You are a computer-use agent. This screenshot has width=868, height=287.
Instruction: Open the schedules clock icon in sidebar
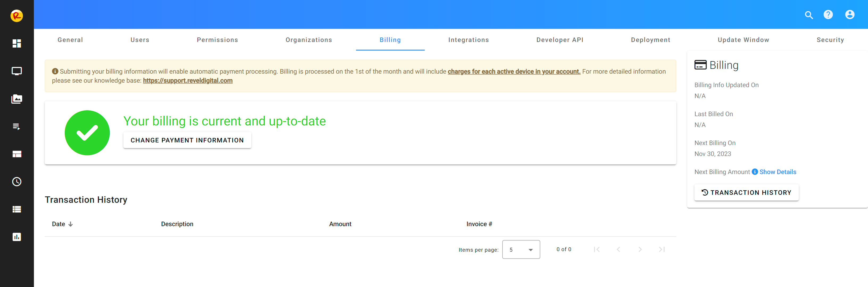pyautogui.click(x=16, y=182)
